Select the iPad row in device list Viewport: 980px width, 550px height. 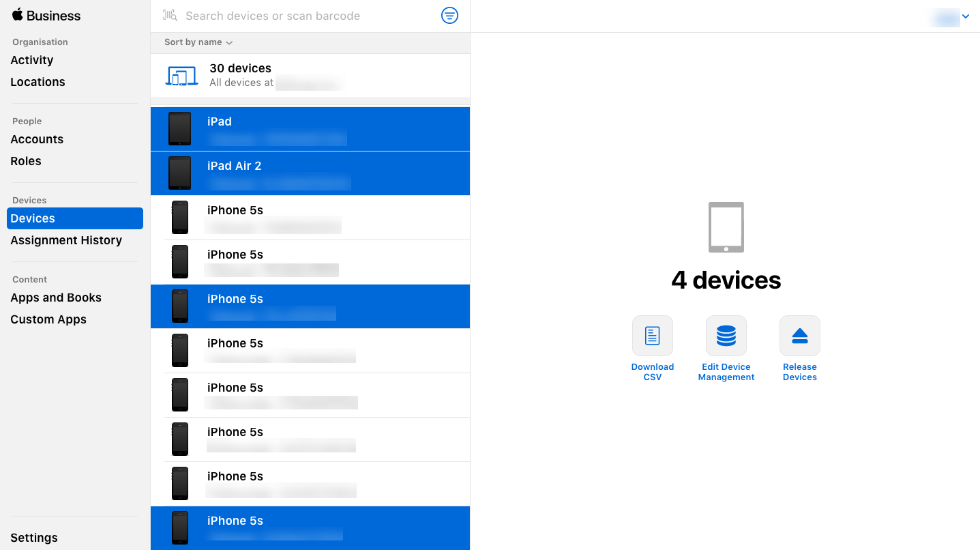point(310,129)
